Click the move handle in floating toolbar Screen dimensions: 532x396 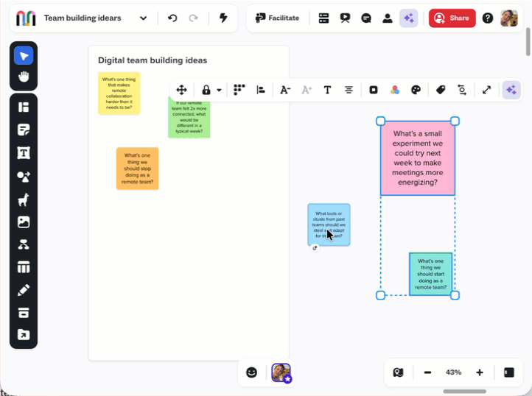pyautogui.click(x=182, y=90)
